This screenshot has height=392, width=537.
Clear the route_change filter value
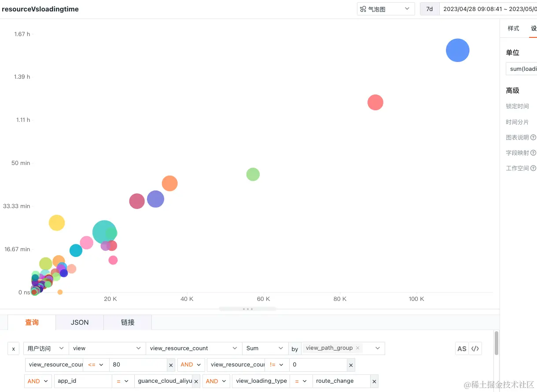click(x=374, y=381)
